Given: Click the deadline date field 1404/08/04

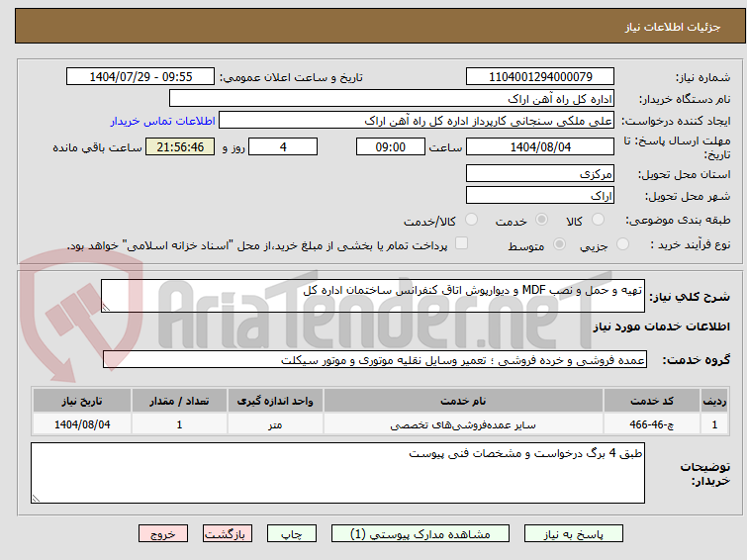Looking at the screenshot, I should click(x=540, y=146).
